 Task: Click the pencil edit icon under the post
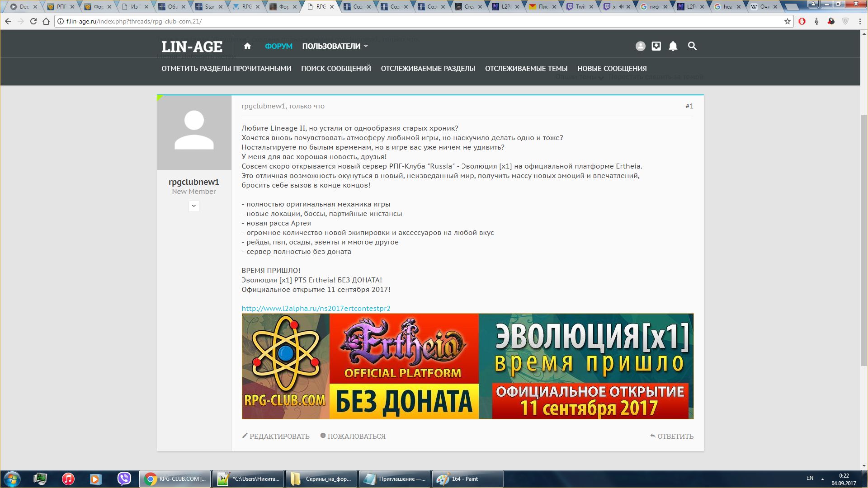click(x=245, y=436)
